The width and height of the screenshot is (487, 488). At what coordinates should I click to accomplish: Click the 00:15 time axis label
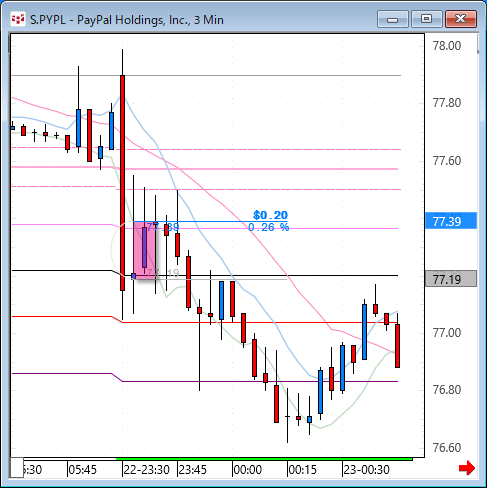click(302, 470)
